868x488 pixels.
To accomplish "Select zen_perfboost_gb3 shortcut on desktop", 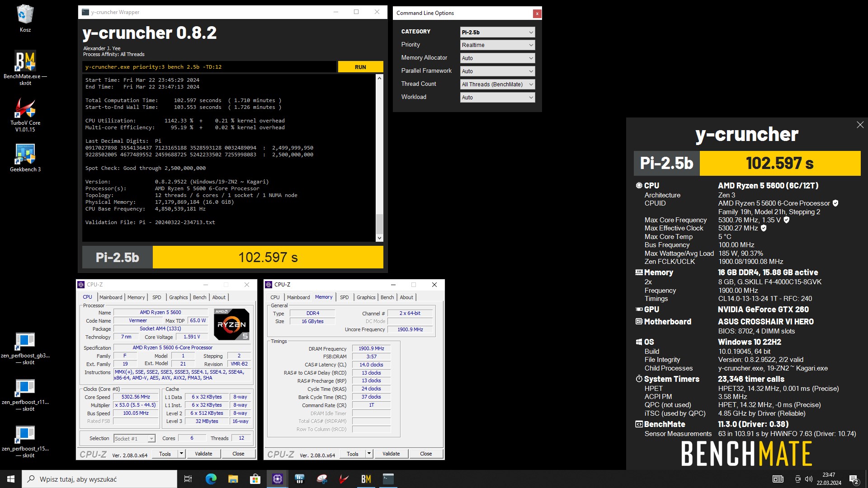I will coord(25,349).
